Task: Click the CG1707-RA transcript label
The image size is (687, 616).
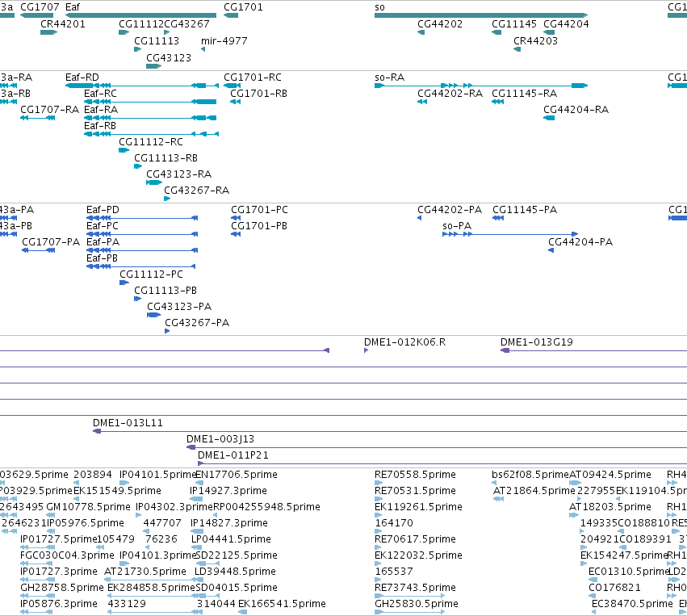Action: pos(49,110)
